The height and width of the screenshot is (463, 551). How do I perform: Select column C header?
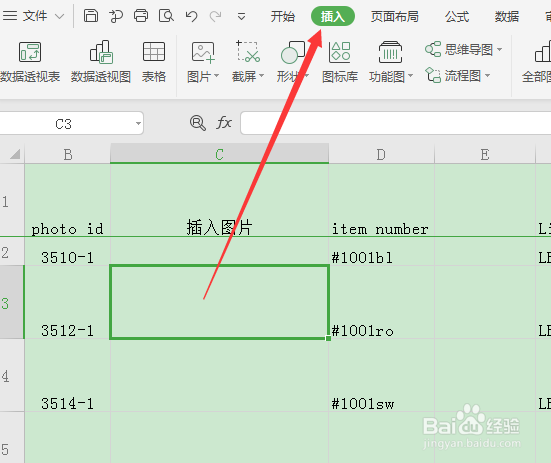coord(219,154)
